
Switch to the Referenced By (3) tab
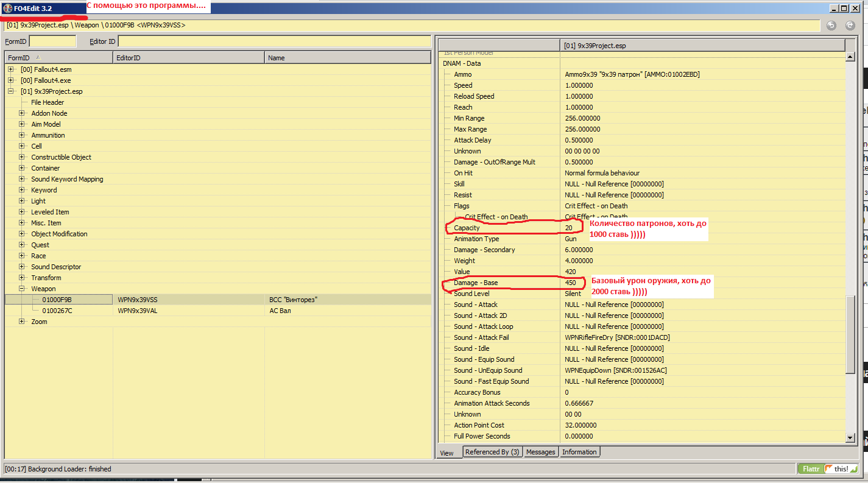(492, 452)
